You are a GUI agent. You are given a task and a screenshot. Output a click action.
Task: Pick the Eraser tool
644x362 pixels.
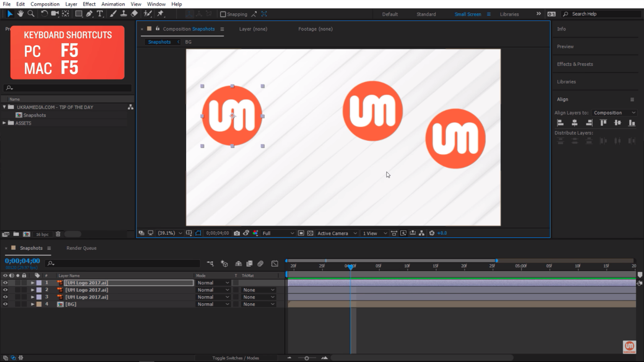pos(134,14)
